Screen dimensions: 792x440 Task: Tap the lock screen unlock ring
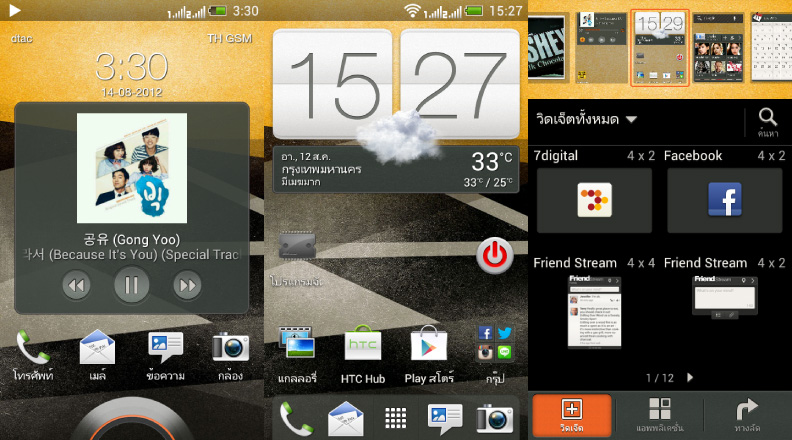(x=132, y=420)
